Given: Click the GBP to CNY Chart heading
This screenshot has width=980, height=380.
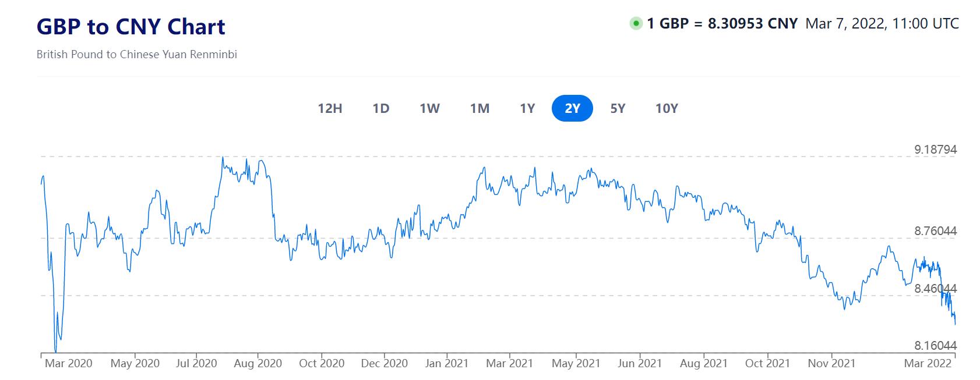Looking at the screenshot, I should coord(131,27).
